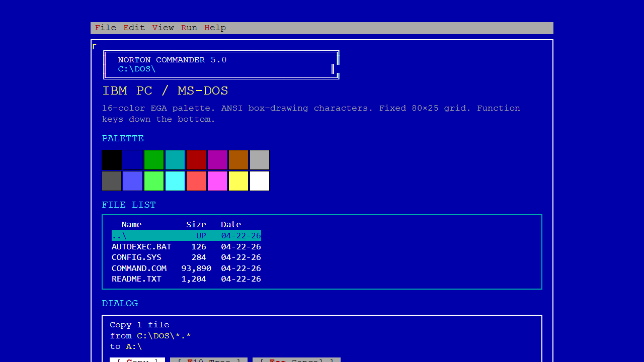The height and width of the screenshot is (362, 644).
Task: Open the View menu
Action: (x=163, y=28)
